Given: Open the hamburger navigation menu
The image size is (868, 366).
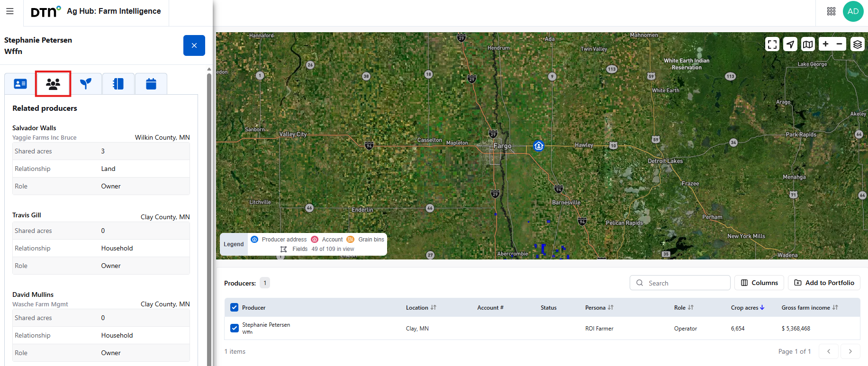Looking at the screenshot, I should click(10, 11).
